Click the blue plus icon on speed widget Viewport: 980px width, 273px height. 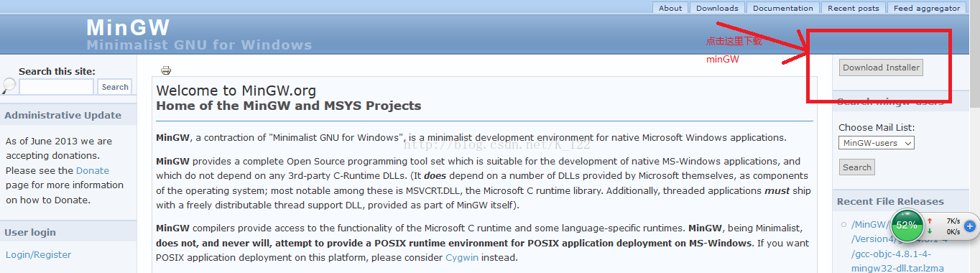click(969, 226)
